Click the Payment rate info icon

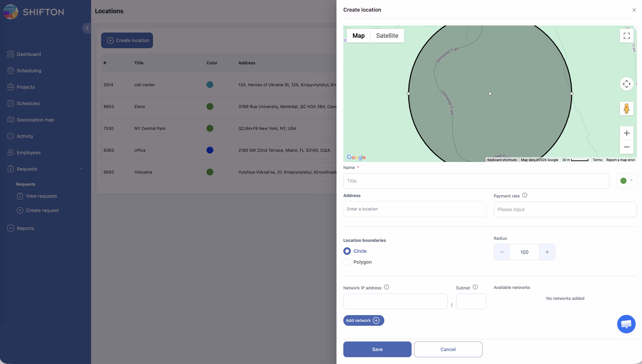click(525, 195)
